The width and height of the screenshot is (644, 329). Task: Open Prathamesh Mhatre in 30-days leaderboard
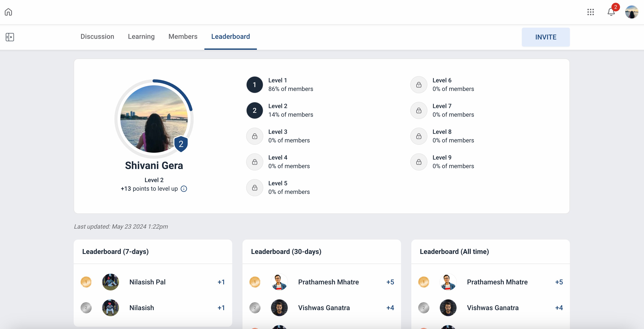(x=328, y=282)
